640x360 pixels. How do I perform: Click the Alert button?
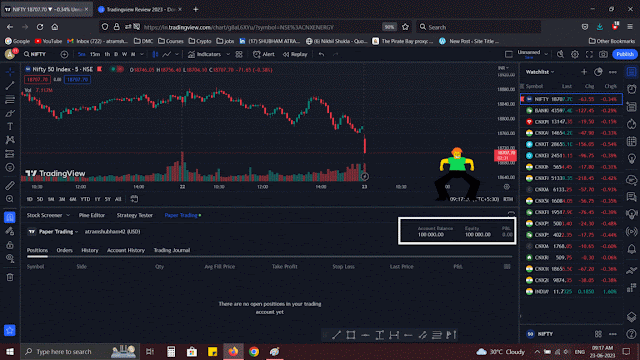click(x=264, y=54)
